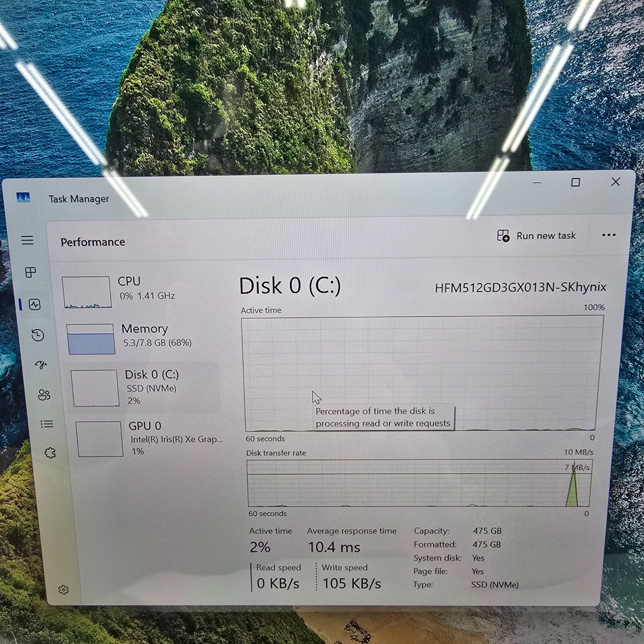This screenshot has width=644, height=644.
Task: Maximize the Task Manager window
Action: pyautogui.click(x=575, y=182)
